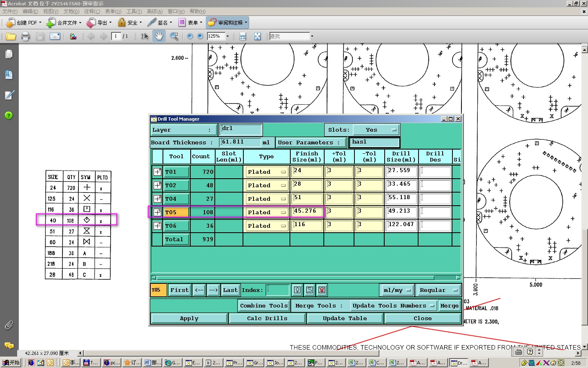Open the 文件(F) menu
The width and height of the screenshot is (588, 368).
10,11
